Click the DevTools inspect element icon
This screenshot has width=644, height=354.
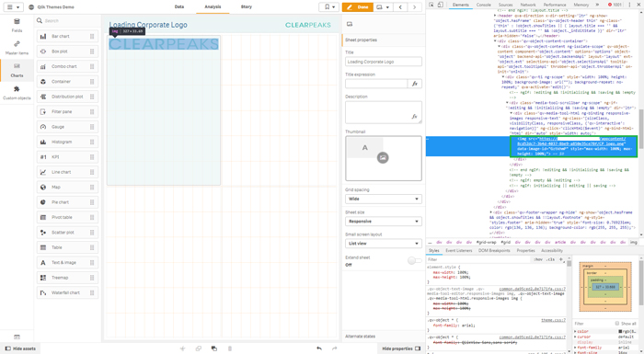pyautogui.click(x=431, y=5)
